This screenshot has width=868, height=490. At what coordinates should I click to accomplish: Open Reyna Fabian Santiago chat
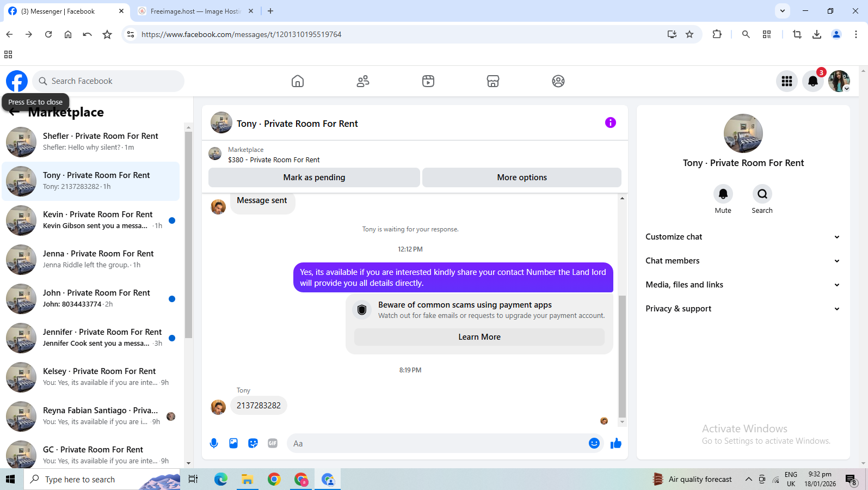[x=91, y=416]
